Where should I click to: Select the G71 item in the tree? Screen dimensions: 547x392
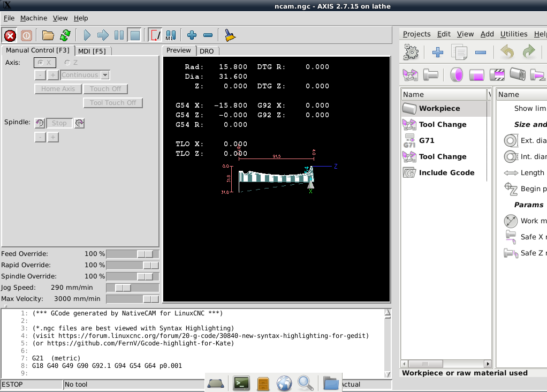[427, 140]
